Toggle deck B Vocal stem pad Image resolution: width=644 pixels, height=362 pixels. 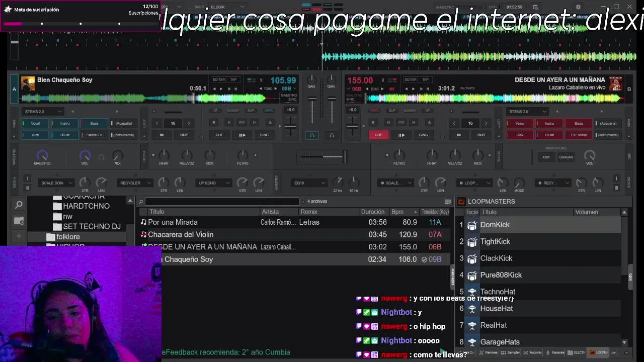click(520, 123)
